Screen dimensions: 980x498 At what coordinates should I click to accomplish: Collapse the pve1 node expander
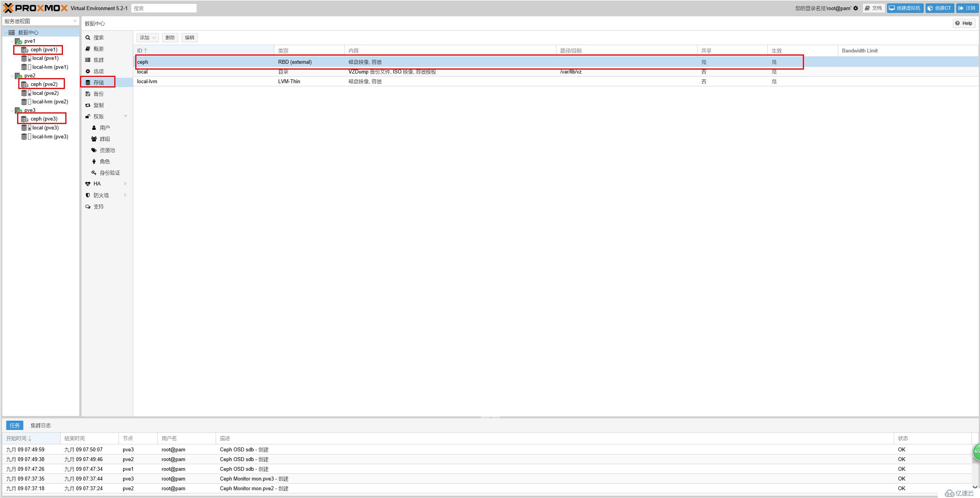[x=12, y=41]
